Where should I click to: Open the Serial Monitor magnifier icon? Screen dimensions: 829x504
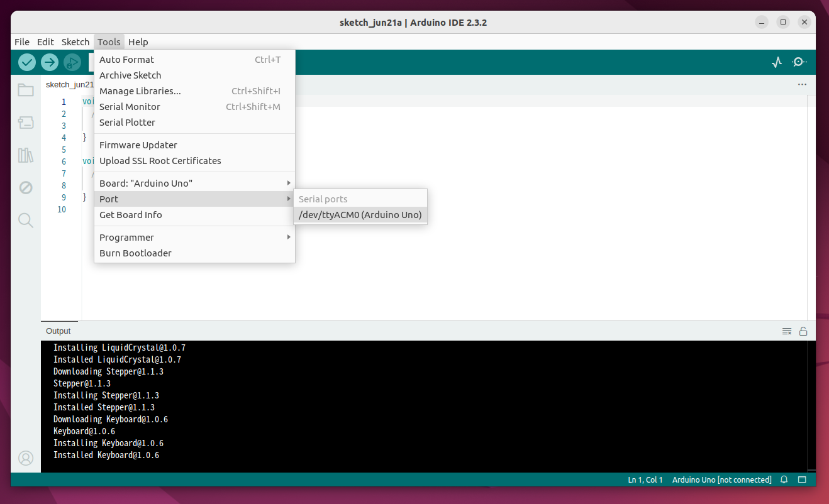point(799,62)
